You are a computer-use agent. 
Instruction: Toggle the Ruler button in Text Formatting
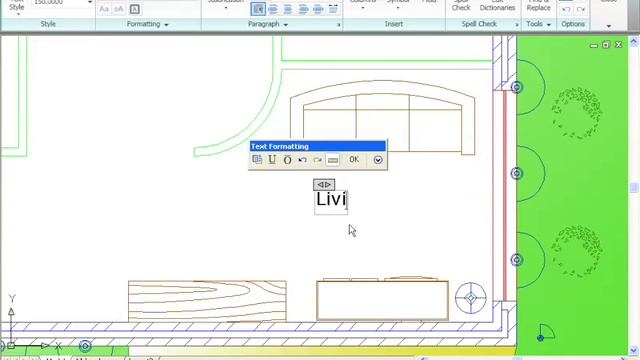pyautogui.click(x=333, y=160)
